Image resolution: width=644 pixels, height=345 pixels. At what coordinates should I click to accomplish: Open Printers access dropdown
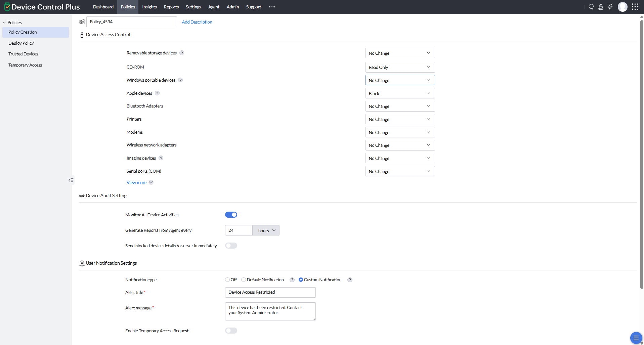pos(400,119)
